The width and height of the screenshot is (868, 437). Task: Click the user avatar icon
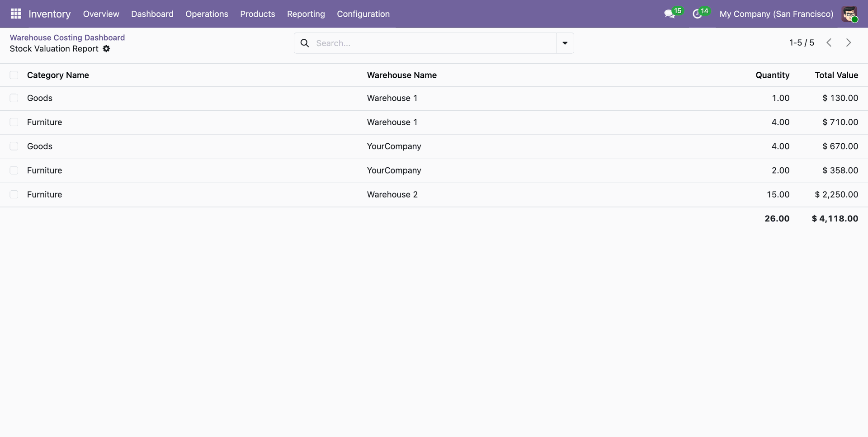click(849, 14)
